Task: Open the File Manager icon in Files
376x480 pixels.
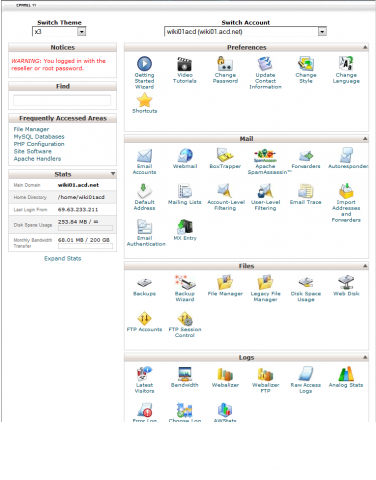Action: (x=225, y=286)
